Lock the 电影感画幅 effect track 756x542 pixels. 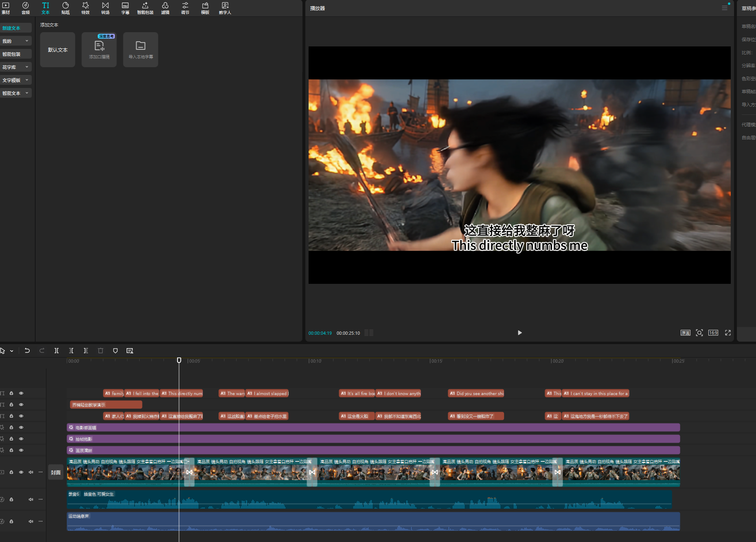[x=11, y=428]
